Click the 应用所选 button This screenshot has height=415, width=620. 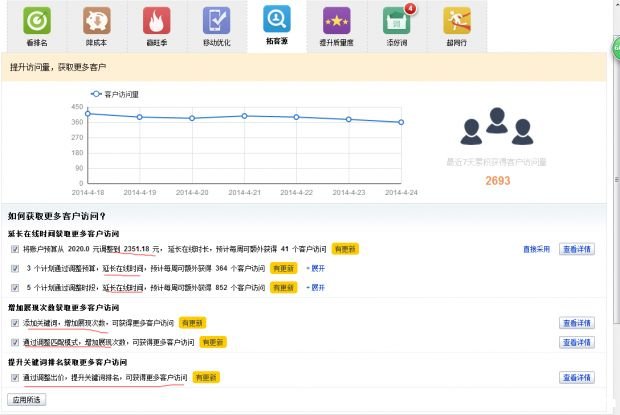[26, 400]
